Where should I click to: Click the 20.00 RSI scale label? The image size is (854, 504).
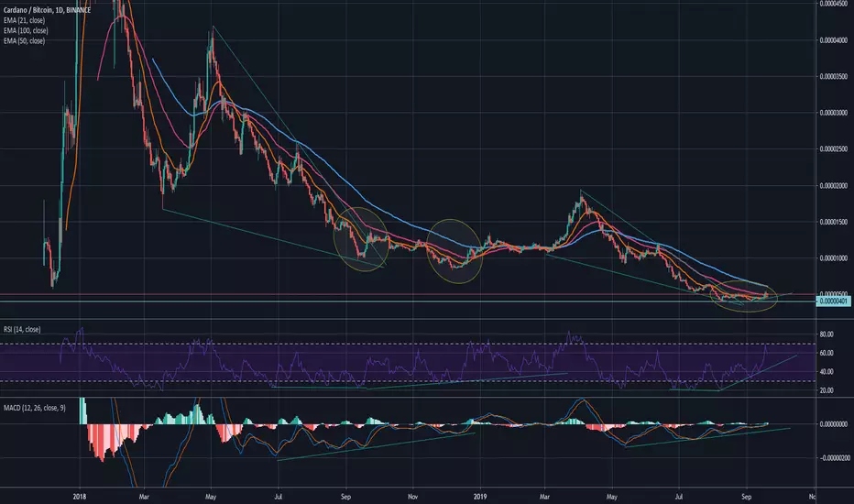coord(827,390)
